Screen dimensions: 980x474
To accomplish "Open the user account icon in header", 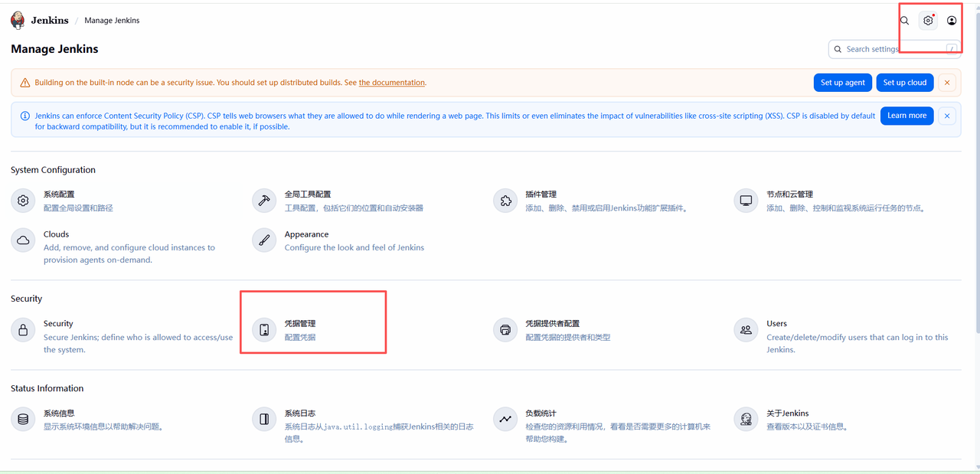I will [952, 21].
